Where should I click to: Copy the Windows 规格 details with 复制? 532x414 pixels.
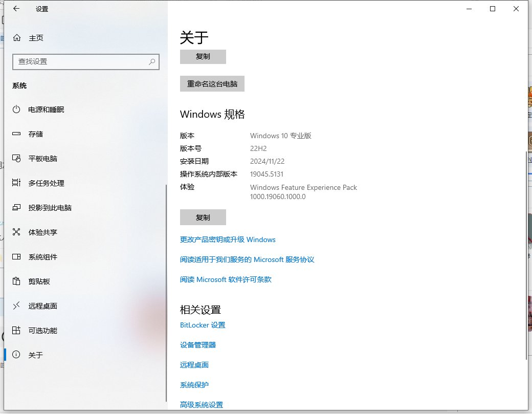tap(203, 217)
